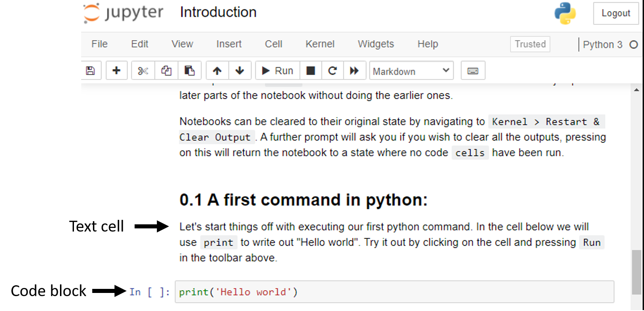Open the Cell menu

tap(274, 44)
